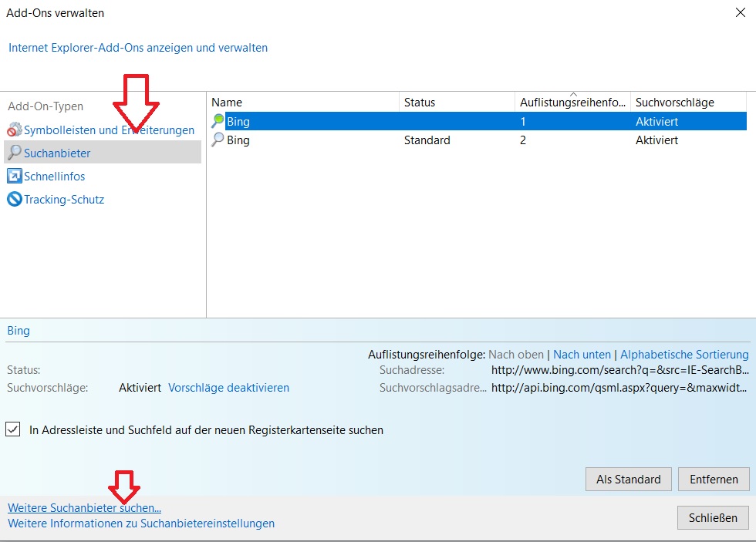Image resolution: width=756 pixels, height=542 pixels.
Task: Switch to the Schnellinfos category
Action: (x=55, y=177)
